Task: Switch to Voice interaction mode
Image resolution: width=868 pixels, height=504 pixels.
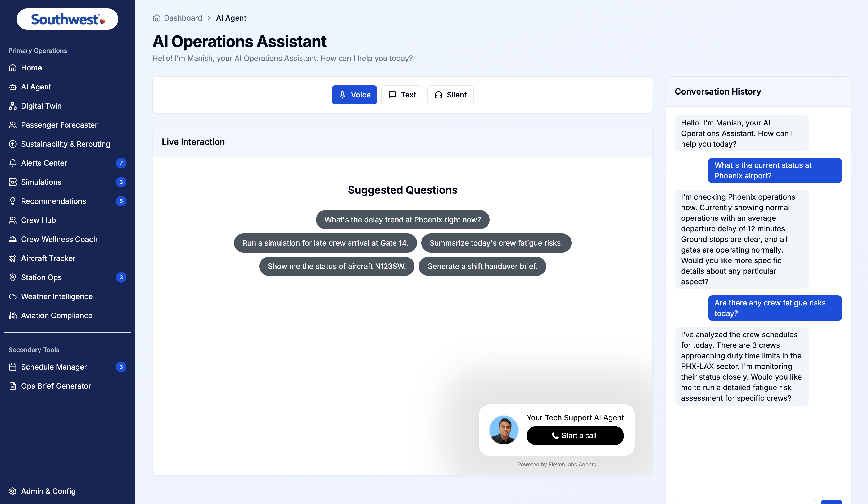Action: pyautogui.click(x=354, y=95)
